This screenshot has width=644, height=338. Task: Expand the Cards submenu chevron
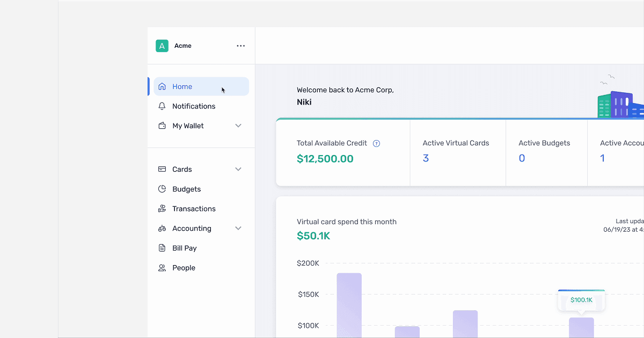[238, 169]
